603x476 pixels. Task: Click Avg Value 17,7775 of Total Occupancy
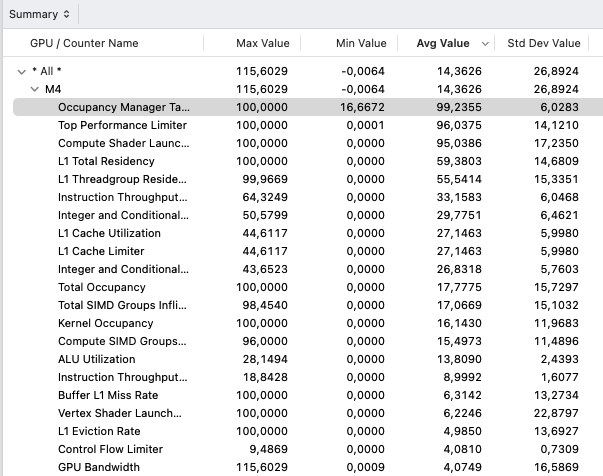pos(459,287)
